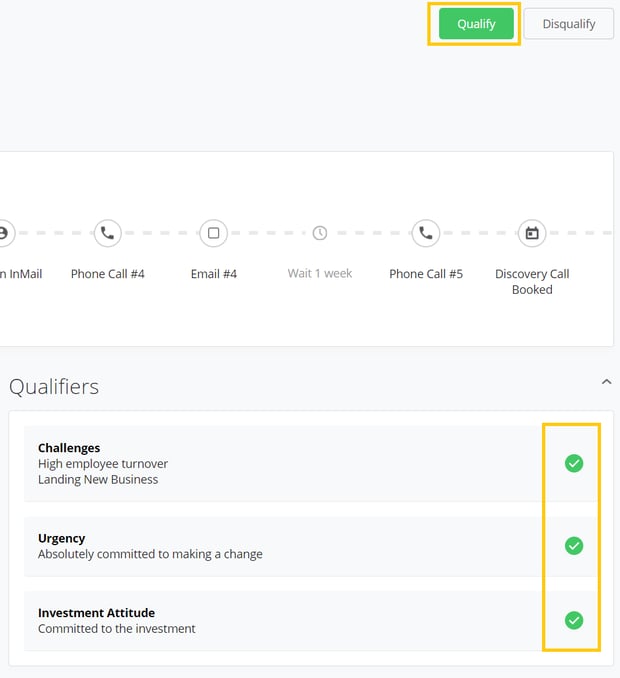Toggle the Investment Attitude checkmark

pyautogui.click(x=574, y=620)
